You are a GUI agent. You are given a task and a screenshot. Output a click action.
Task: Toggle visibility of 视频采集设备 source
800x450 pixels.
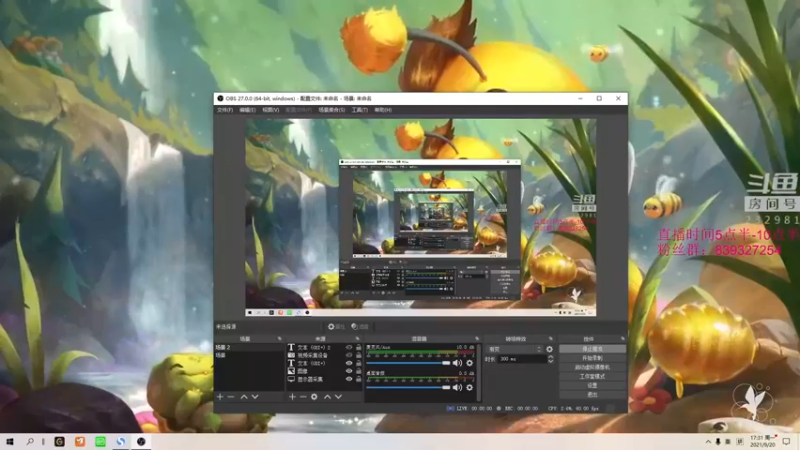(x=349, y=355)
